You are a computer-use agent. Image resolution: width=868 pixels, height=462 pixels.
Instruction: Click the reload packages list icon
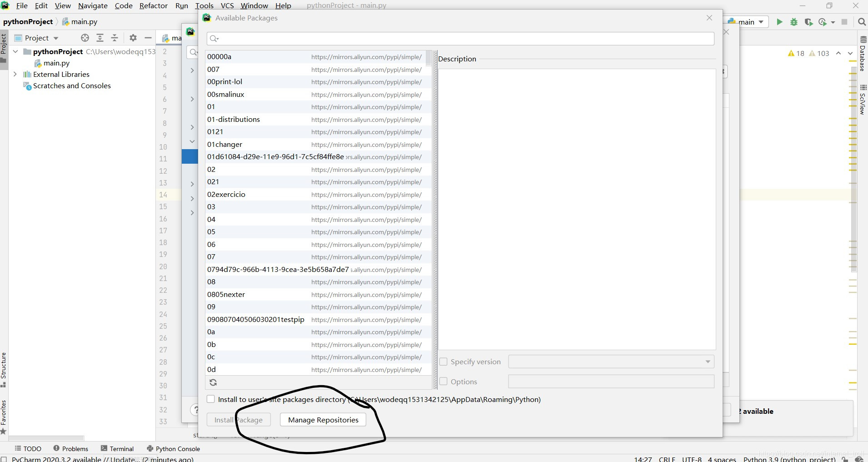(x=213, y=382)
